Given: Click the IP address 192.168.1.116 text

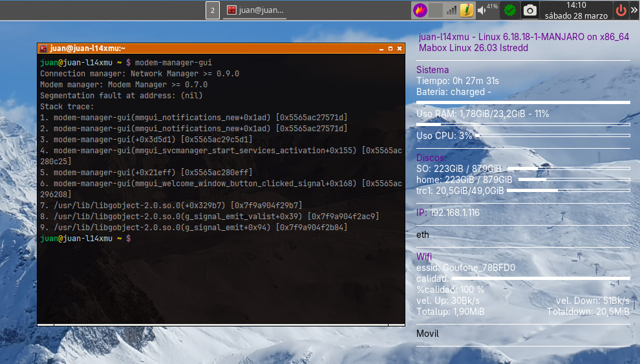Looking at the screenshot, I should coord(454,213).
